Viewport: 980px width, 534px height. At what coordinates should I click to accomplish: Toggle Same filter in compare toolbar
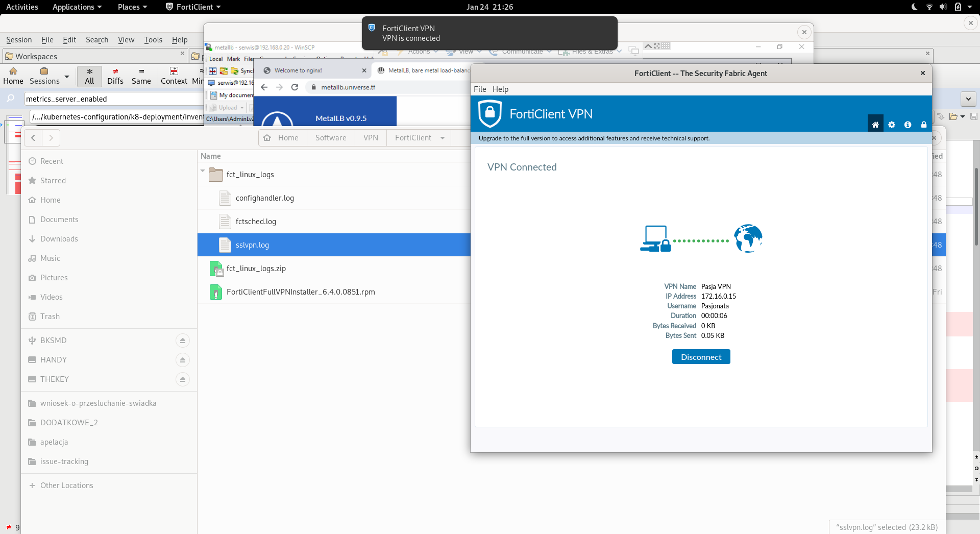141,76
